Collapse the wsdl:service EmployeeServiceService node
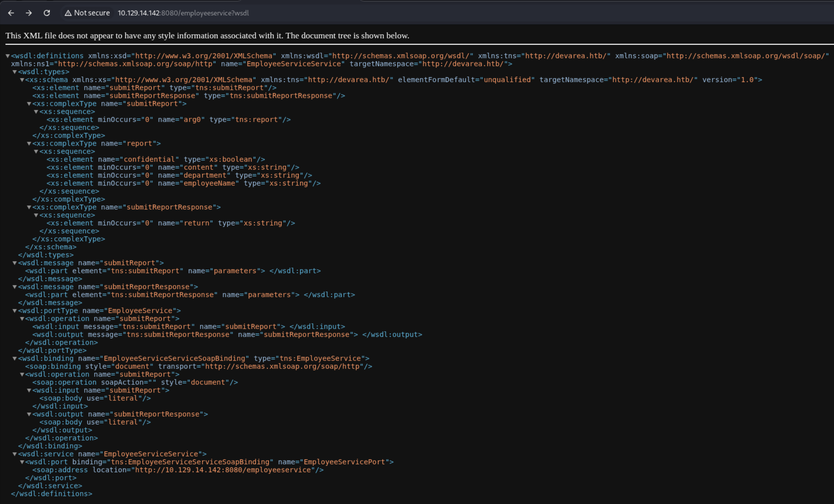This screenshot has height=504, width=834. pyautogui.click(x=15, y=454)
